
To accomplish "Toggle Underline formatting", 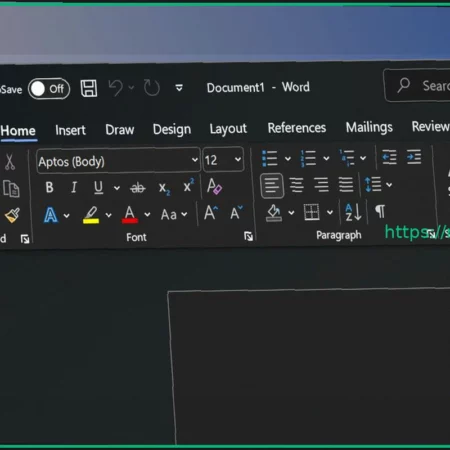I will 98,187.
